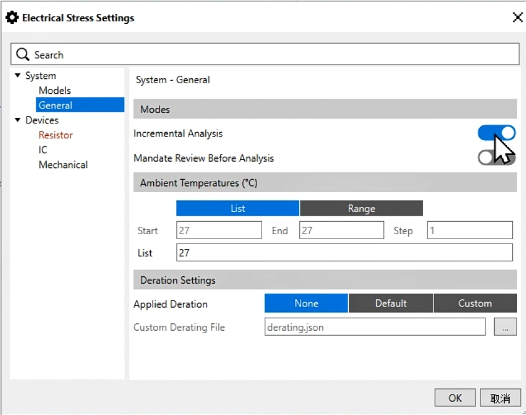Open Mechanical device settings
Viewport: 526px width, 415px height.
[63, 165]
